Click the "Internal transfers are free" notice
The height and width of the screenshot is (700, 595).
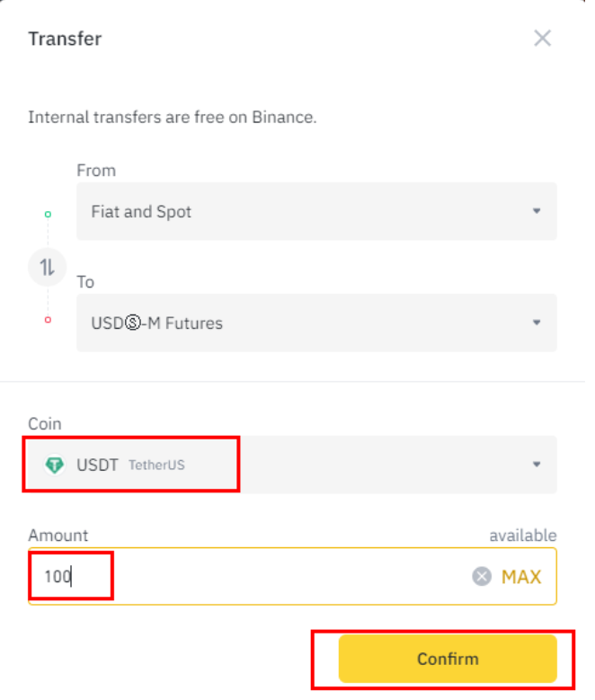[173, 117]
